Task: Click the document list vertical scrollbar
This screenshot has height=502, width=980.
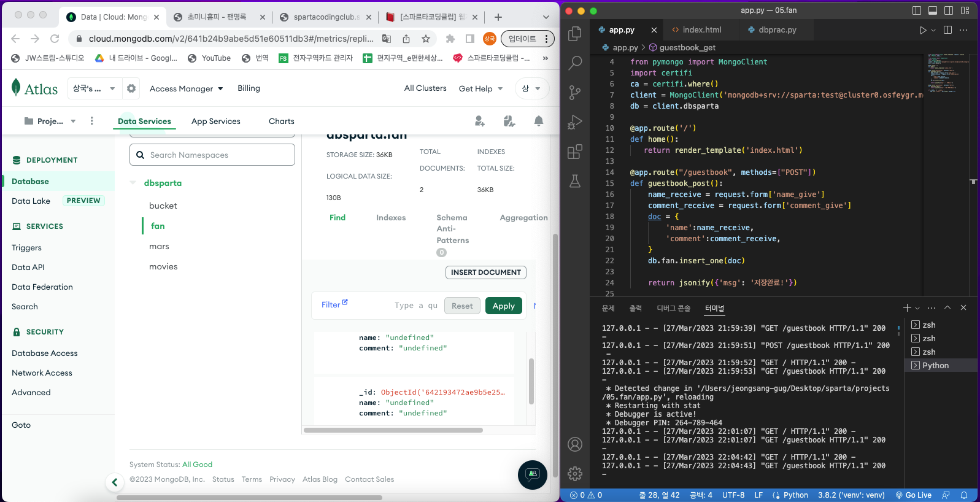Action: [531, 382]
